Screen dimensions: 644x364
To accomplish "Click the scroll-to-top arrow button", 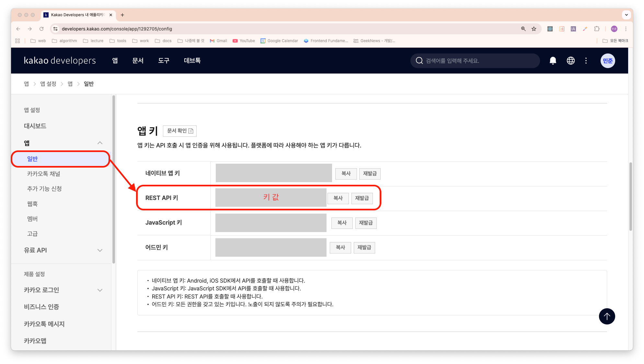I will point(607,316).
